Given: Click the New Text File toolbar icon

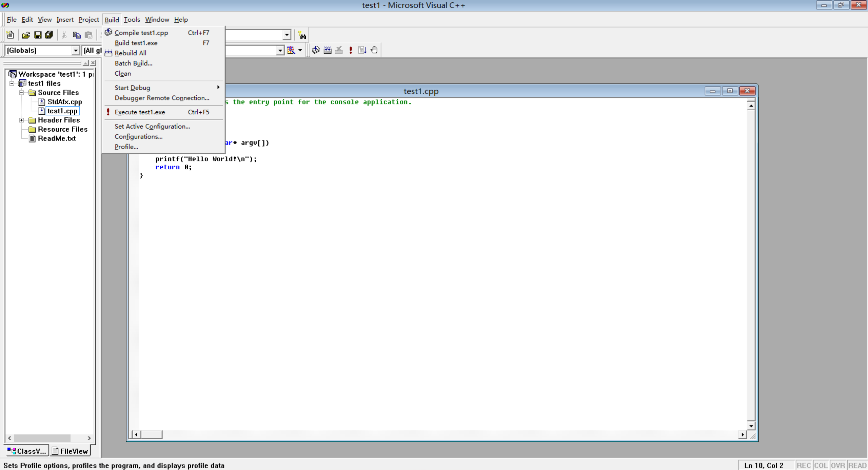Looking at the screenshot, I should (x=10, y=35).
